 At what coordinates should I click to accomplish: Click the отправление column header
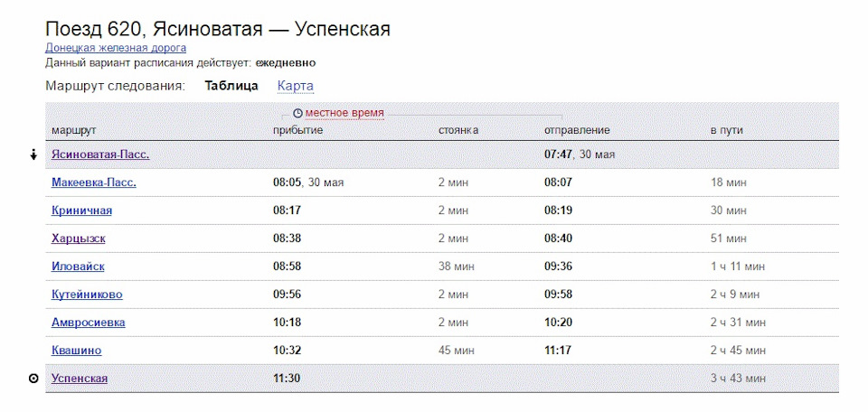coord(577,131)
